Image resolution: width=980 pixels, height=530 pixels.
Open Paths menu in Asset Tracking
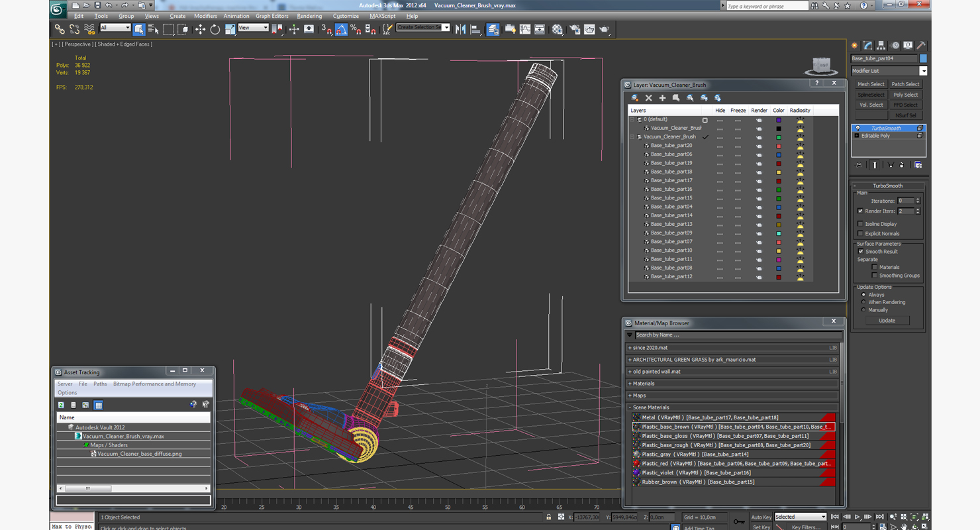click(100, 384)
